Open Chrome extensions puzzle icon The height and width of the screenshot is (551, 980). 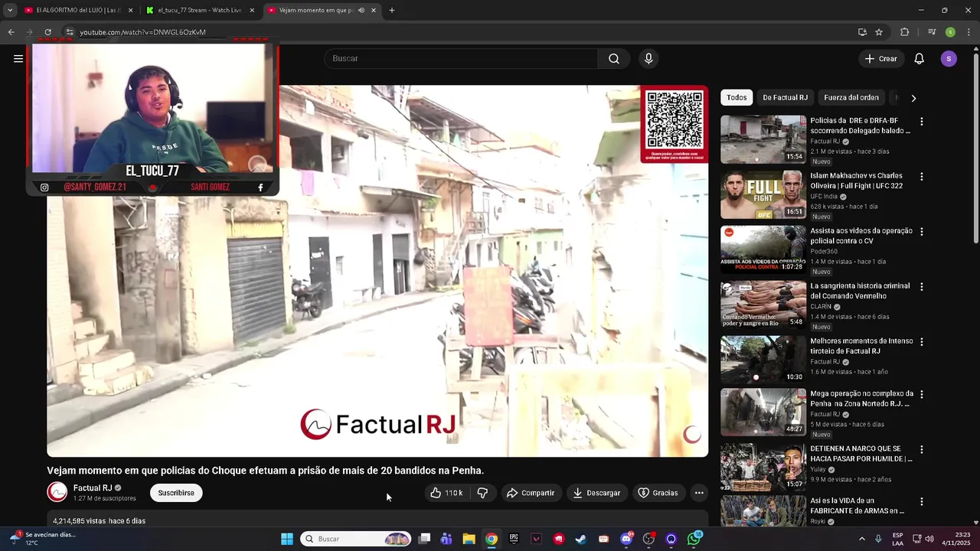coord(904,32)
